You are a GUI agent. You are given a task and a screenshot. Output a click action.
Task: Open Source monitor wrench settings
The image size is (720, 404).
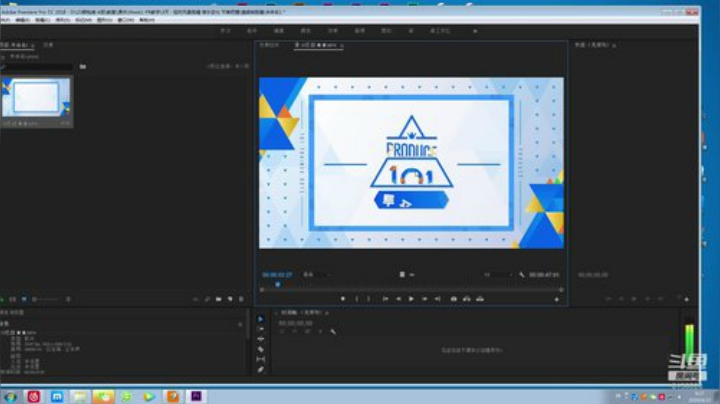click(522, 275)
